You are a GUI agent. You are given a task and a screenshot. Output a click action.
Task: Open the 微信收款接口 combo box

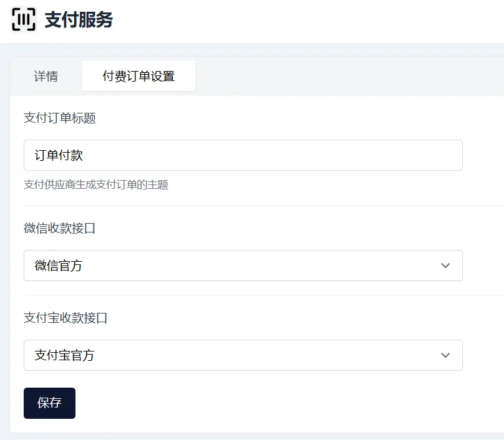tap(243, 265)
